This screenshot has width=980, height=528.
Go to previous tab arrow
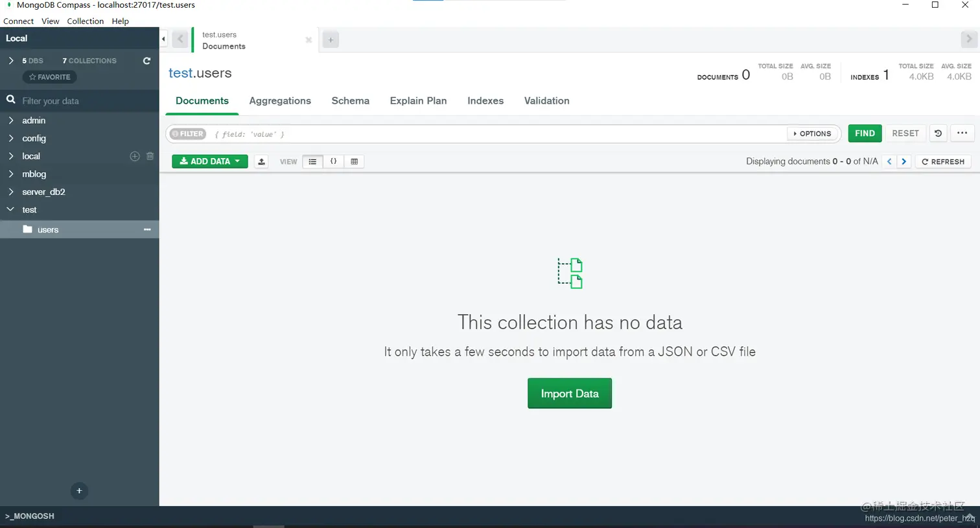click(181, 40)
